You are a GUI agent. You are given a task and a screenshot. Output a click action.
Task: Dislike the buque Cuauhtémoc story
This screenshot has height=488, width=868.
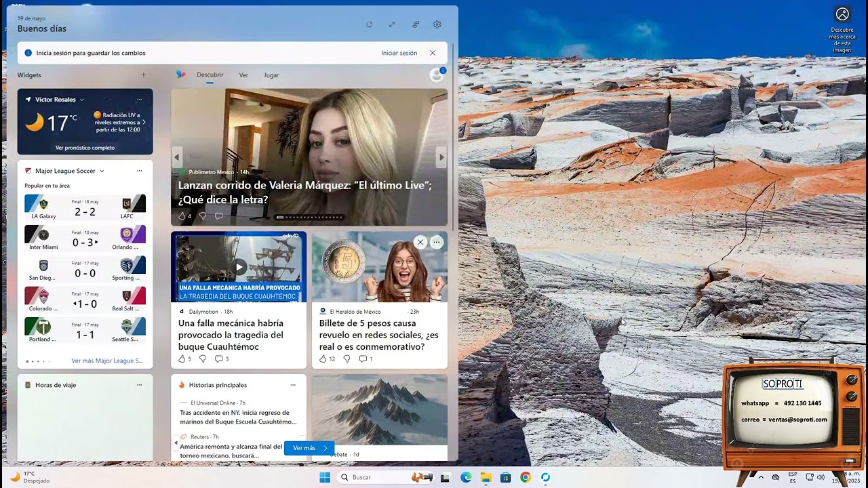tap(202, 359)
